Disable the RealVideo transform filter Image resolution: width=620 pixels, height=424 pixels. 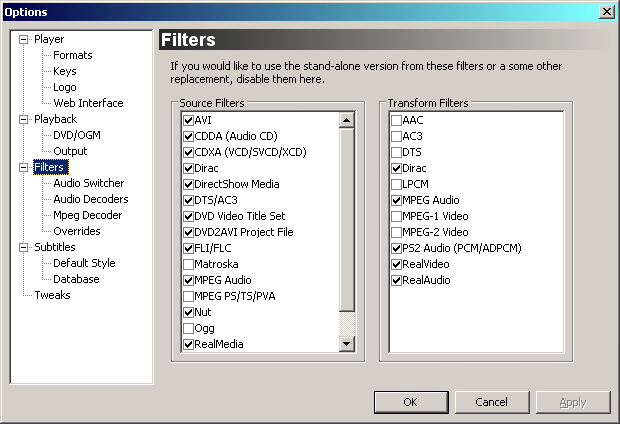pyautogui.click(x=396, y=264)
